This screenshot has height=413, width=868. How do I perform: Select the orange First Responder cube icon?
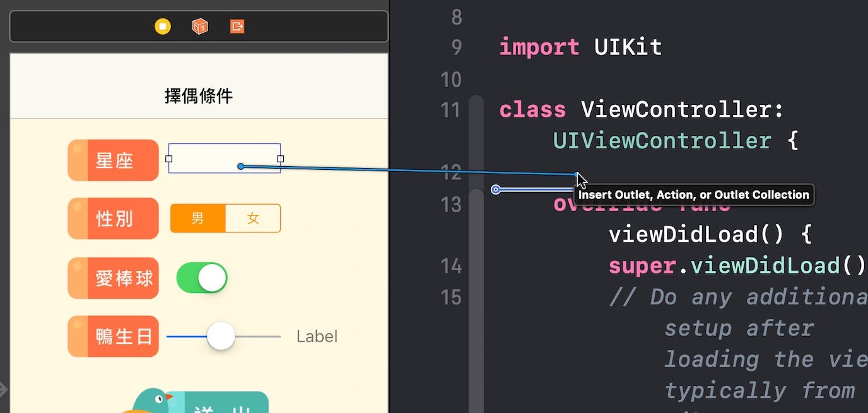click(x=199, y=26)
